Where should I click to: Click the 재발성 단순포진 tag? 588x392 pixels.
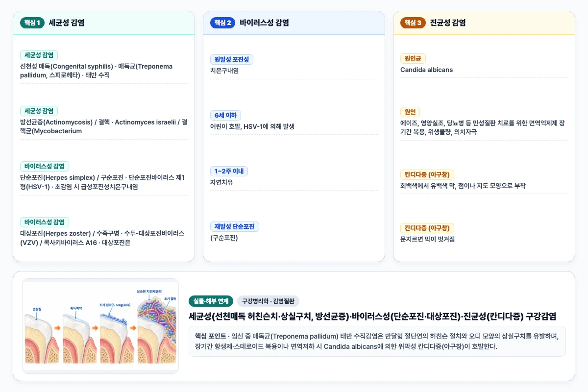pyautogui.click(x=235, y=227)
